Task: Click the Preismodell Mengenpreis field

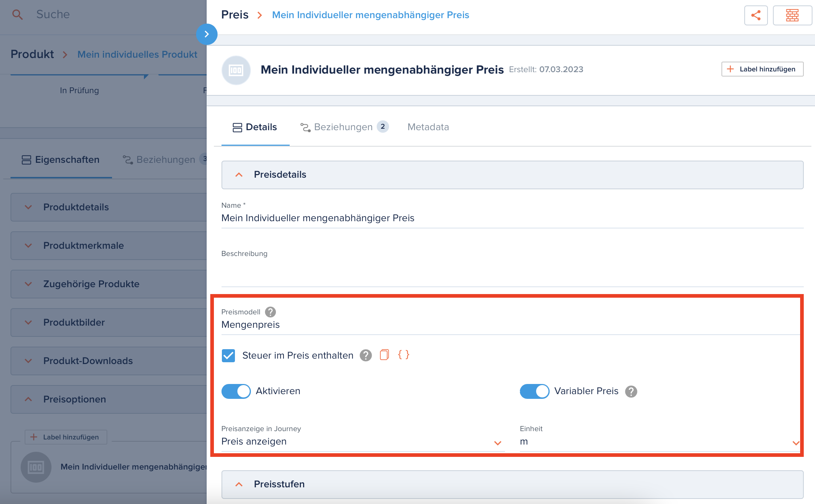Action: tap(511, 325)
